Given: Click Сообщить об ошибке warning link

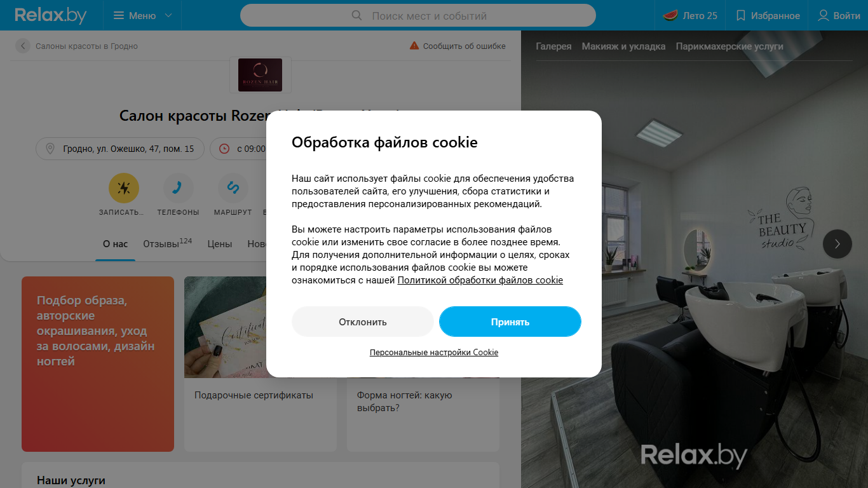Looking at the screenshot, I should tap(458, 46).
